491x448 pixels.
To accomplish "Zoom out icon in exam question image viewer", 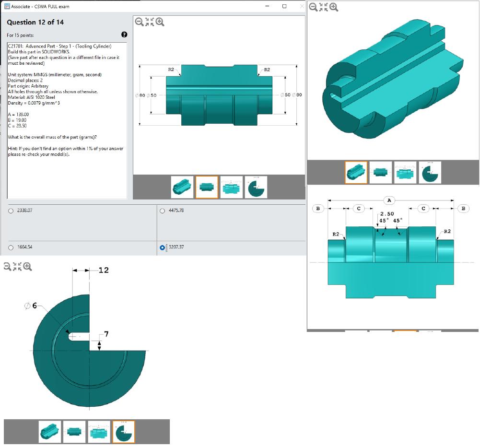I will coord(140,22).
